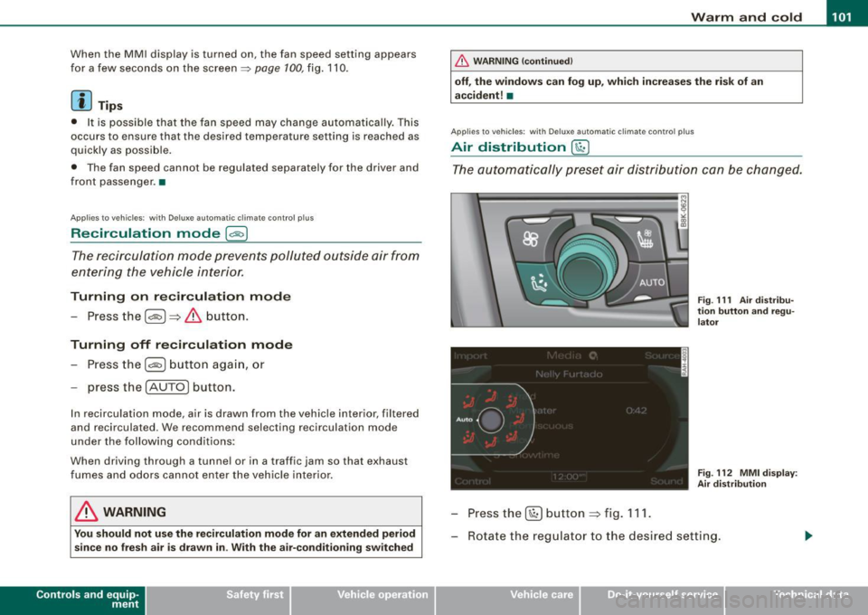This screenshot has height=615, width=868.
Task: Open the Vehicle care tab
Action: click(507, 600)
